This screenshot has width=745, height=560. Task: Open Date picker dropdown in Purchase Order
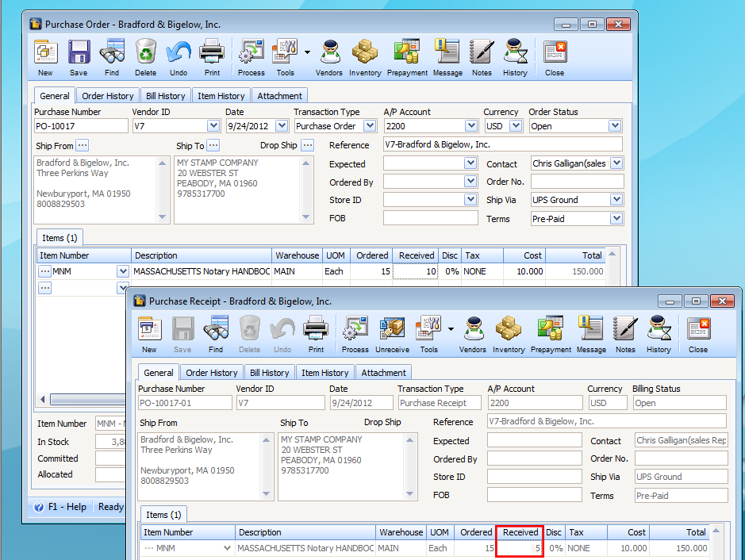coord(282,126)
